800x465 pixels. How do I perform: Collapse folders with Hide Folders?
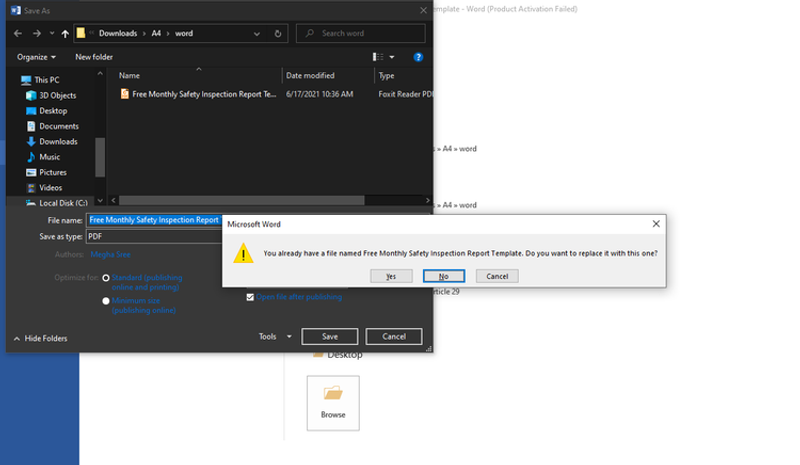(40, 338)
